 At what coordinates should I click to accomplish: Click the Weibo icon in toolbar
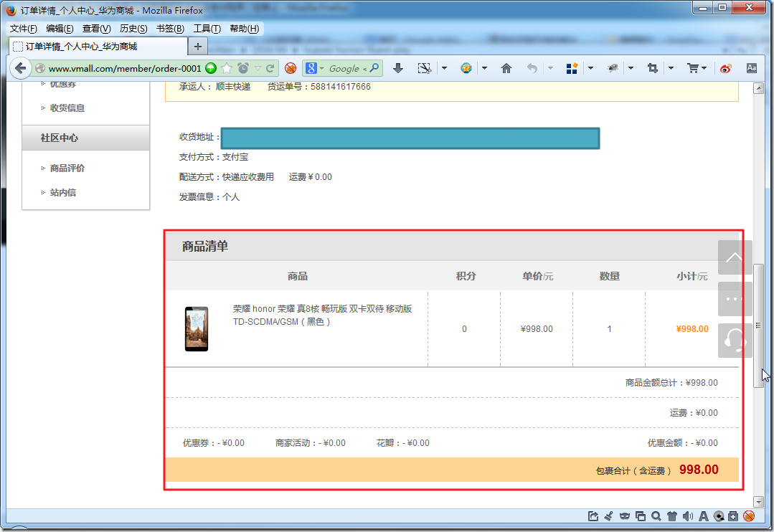coord(726,68)
